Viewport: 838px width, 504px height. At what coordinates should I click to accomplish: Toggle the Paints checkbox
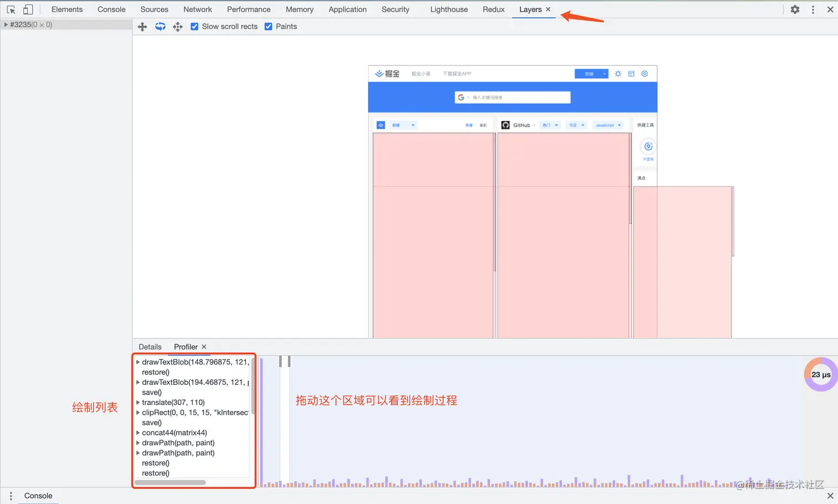click(x=268, y=27)
